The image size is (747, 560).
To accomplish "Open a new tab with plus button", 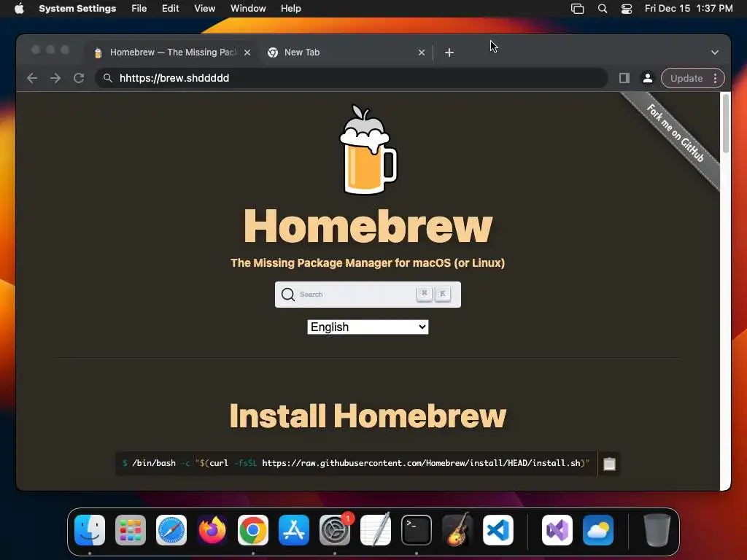I will click(449, 52).
